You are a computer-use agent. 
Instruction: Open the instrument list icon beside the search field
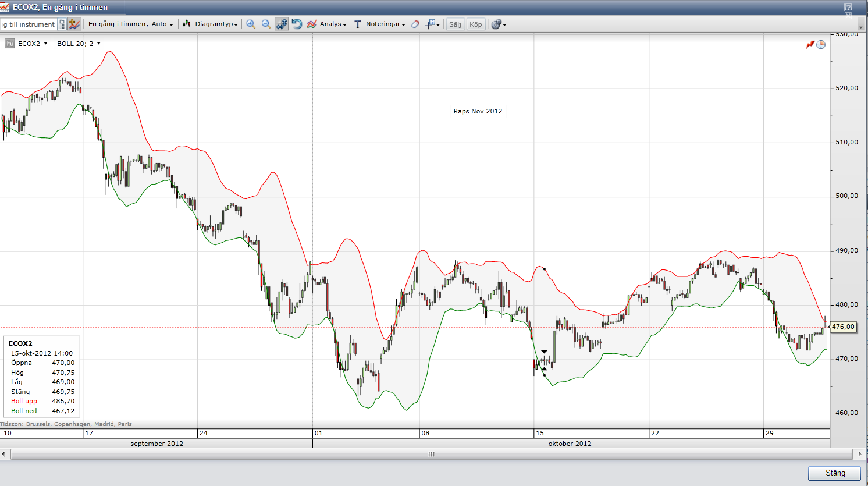coord(62,24)
